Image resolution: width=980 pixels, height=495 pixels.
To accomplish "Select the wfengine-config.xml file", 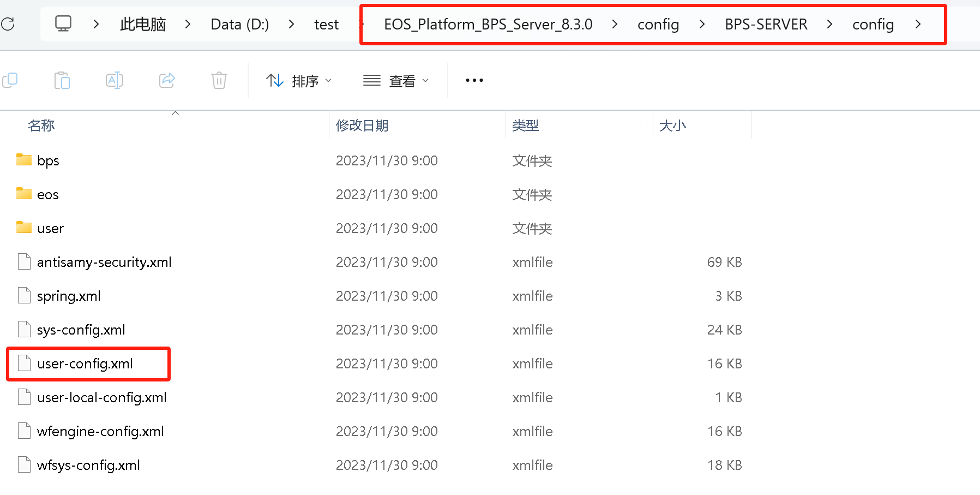I will click(100, 431).
